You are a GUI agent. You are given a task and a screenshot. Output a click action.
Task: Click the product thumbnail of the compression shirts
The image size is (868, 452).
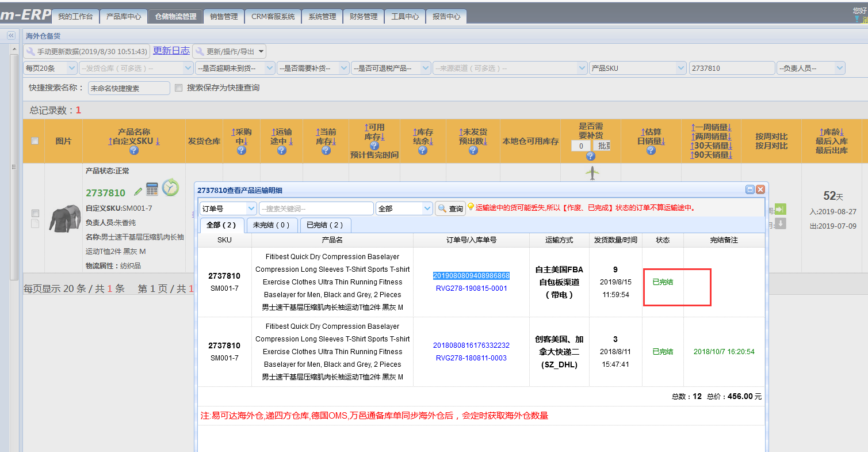pyautogui.click(x=64, y=218)
